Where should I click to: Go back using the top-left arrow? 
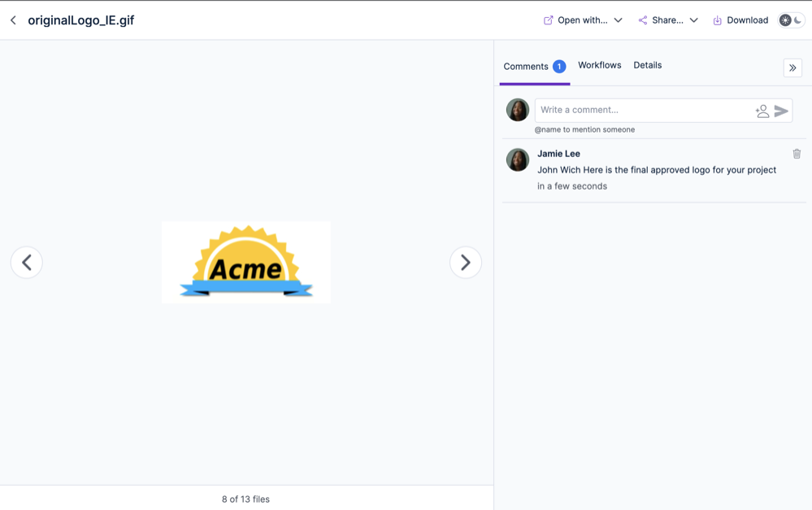click(x=14, y=20)
